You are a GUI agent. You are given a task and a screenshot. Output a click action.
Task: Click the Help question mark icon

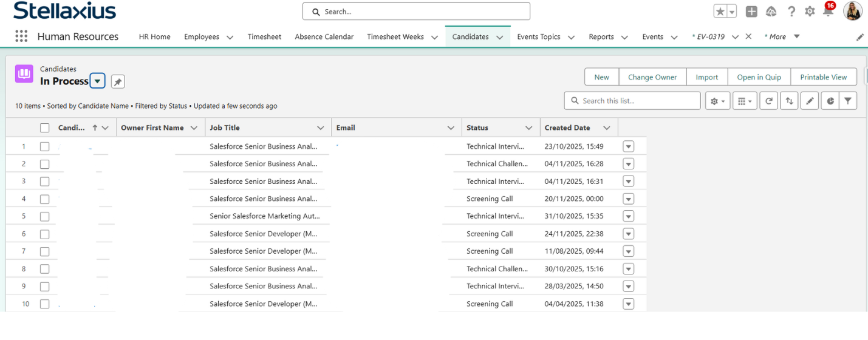(x=791, y=12)
